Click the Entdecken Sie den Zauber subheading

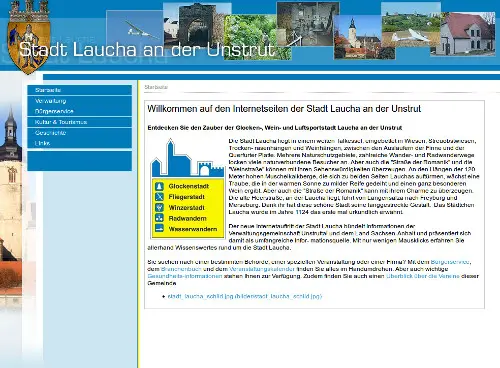pos(275,128)
